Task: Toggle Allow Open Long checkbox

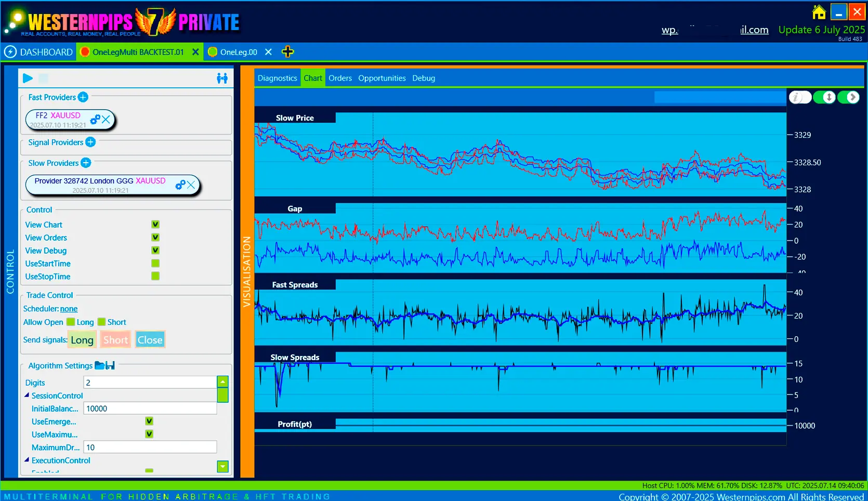Action: pos(71,322)
